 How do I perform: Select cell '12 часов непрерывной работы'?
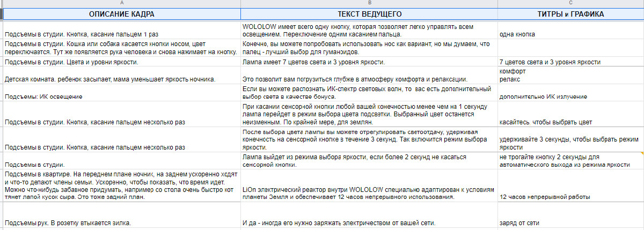pos(570,186)
